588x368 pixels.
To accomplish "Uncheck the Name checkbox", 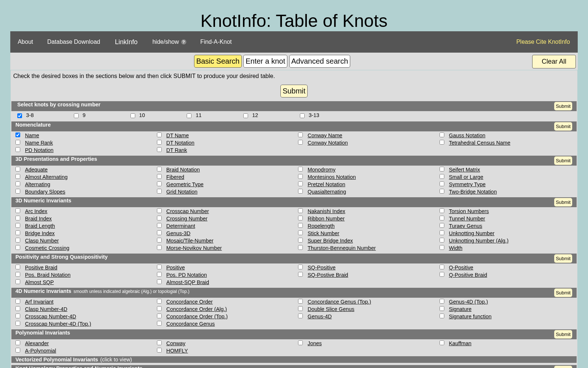I will pyautogui.click(x=18, y=135).
